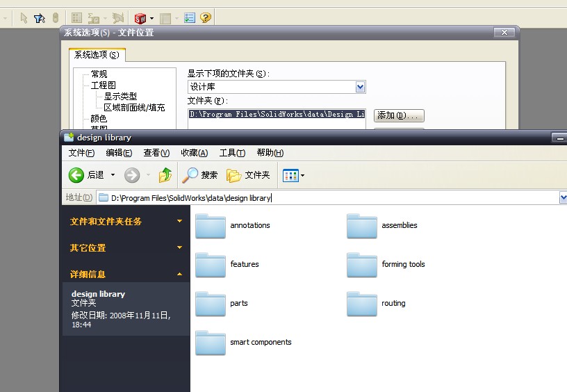Open the 工具(T) menu in Explorer
The image size is (567, 392).
coord(232,153)
